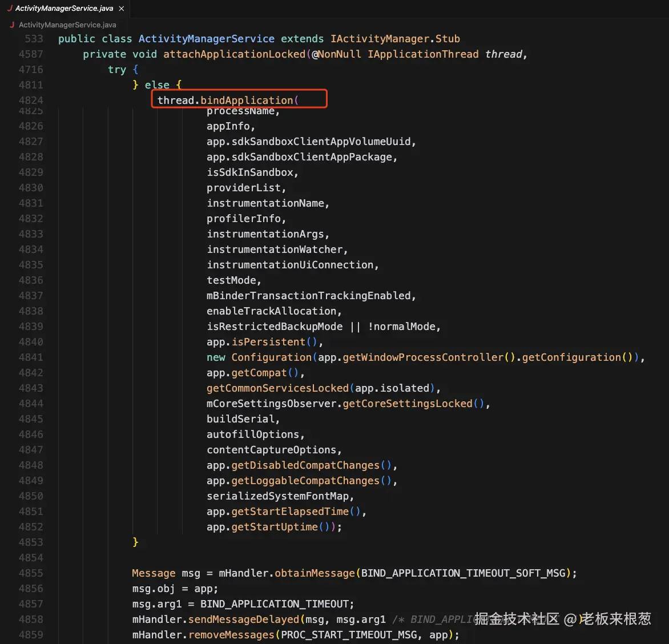Screen dimensions: 669x644
Task: Click bindApplication call on line 4824
Action: point(247,100)
